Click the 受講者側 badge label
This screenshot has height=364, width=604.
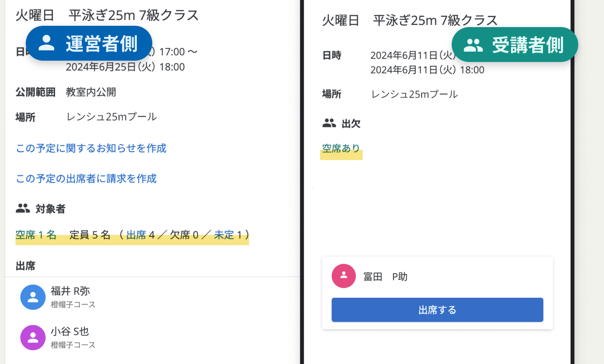[527, 45]
